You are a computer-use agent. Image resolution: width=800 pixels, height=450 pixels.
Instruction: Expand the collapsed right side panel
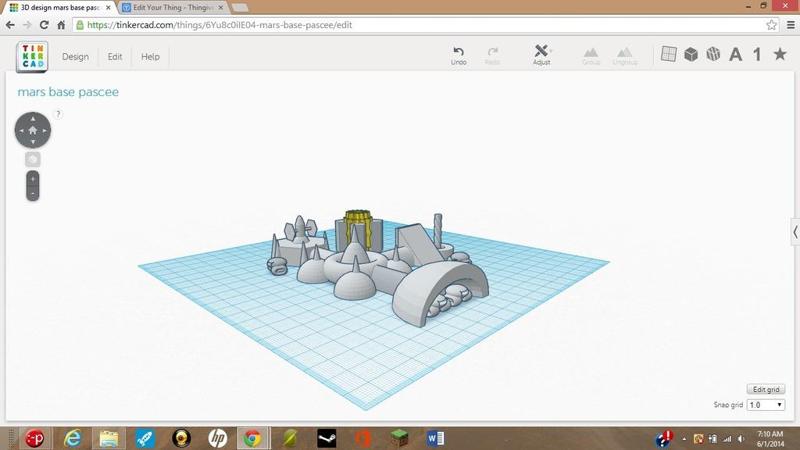point(795,232)
